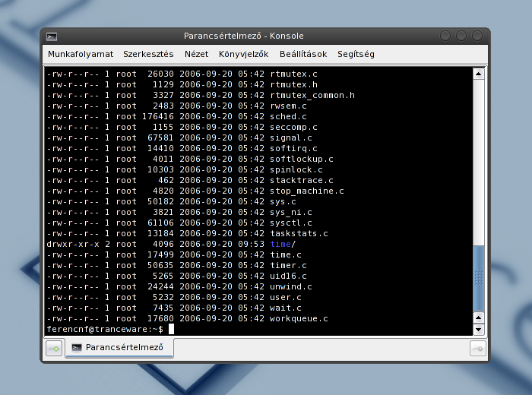Click the close session button at bottom right
The image size is (532, 395).
pos(478,348)
